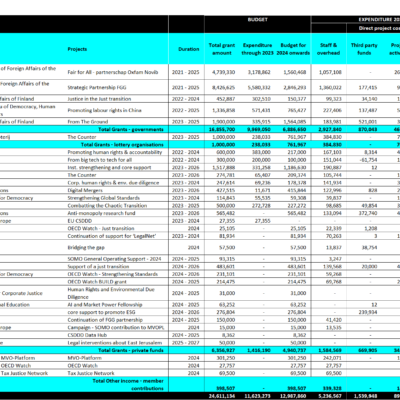The image size is (400, 400).
Task: Select the 'Third party funds' header cell
Action: point(364,49)
